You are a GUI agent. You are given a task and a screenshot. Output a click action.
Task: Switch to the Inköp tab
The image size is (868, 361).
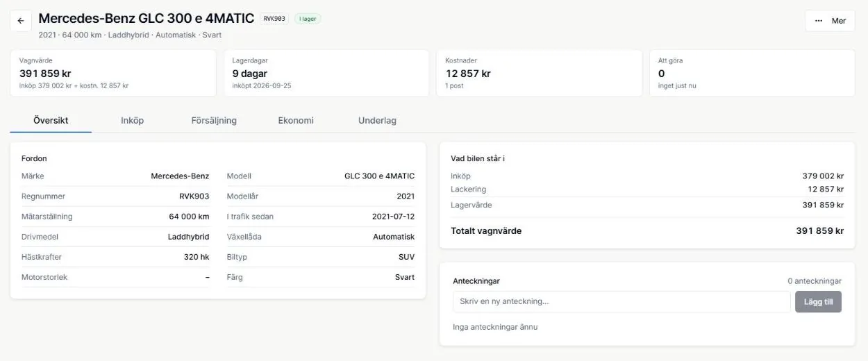point(132,120)
